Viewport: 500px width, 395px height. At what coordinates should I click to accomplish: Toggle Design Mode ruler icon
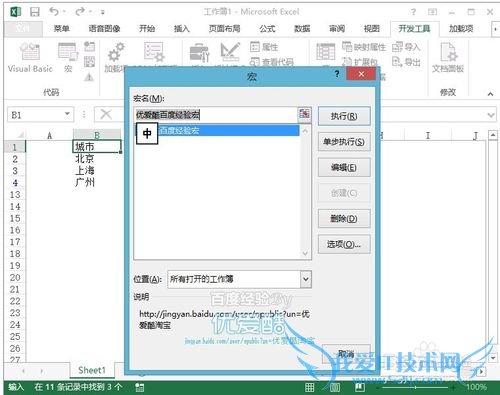tap(230, 52)
